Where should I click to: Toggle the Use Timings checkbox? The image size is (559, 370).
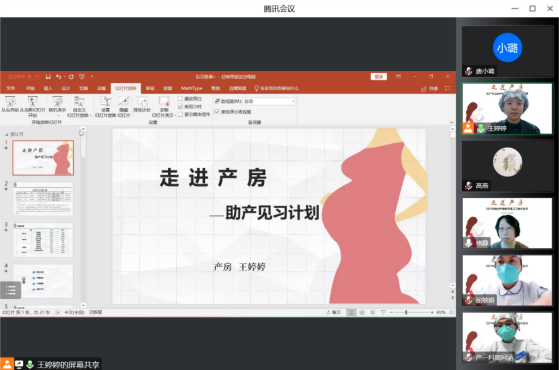180,106
